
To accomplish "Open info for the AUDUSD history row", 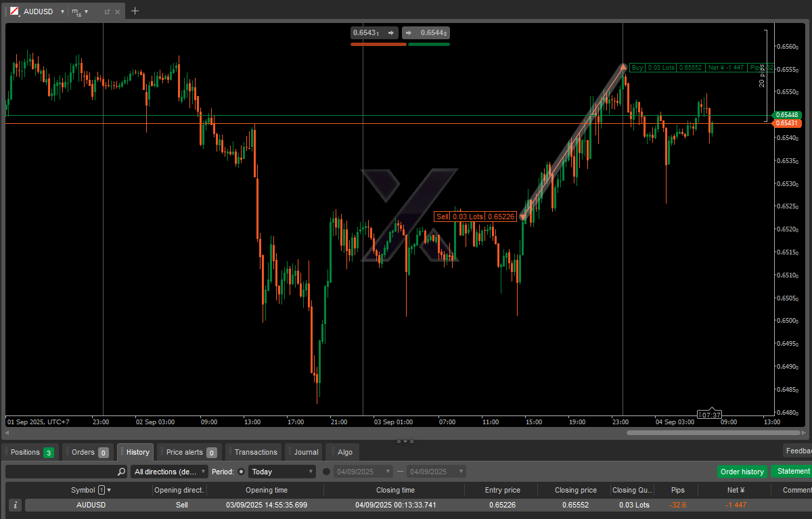I will 16,505.
